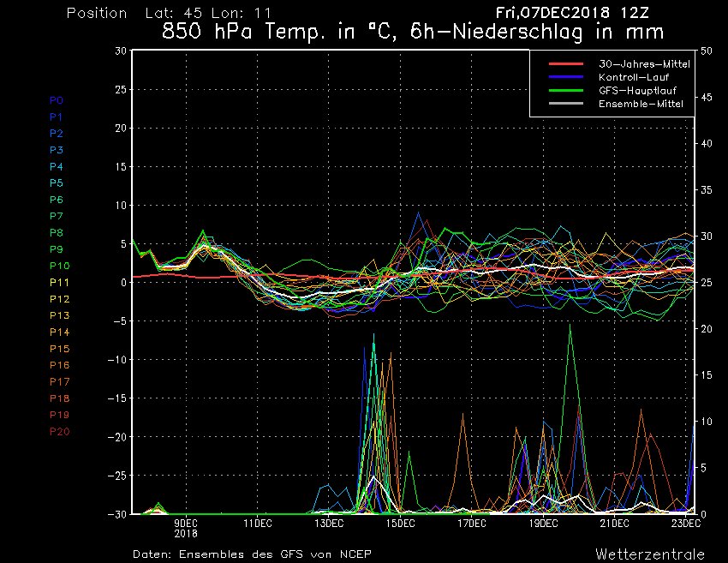The image size is (728, 563).
Task: Click the 'Ensemble-Mittel' legend label
Action: (x=641, y=104)
